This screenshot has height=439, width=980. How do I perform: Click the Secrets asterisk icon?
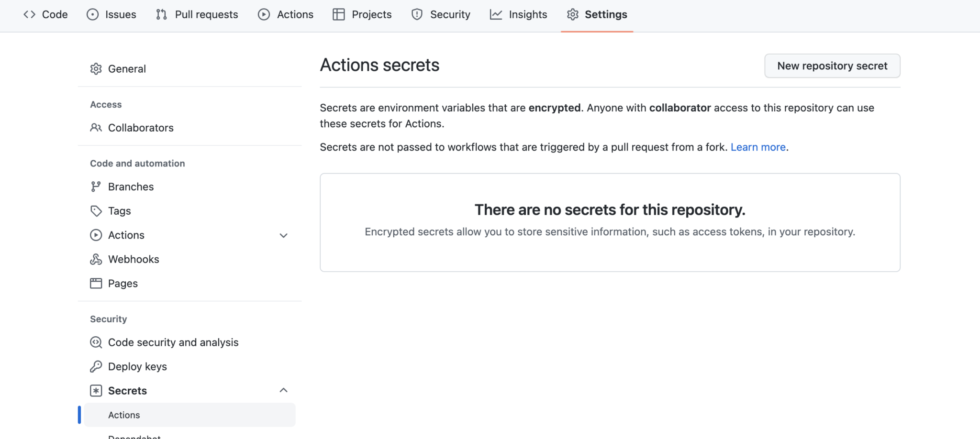96,391
